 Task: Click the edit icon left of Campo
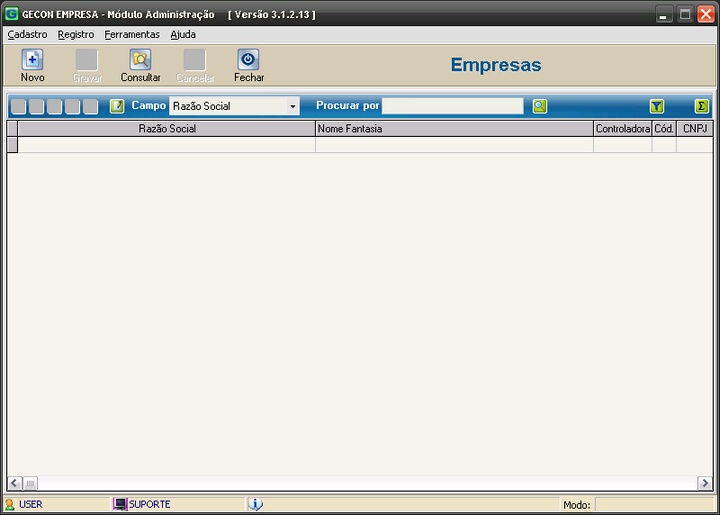(117, 106)
